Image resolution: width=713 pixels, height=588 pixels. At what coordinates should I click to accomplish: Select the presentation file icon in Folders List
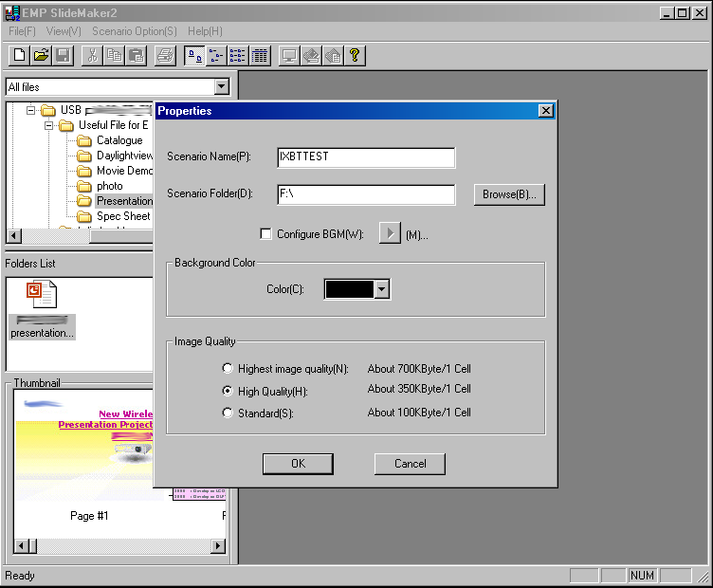(42, 295)
